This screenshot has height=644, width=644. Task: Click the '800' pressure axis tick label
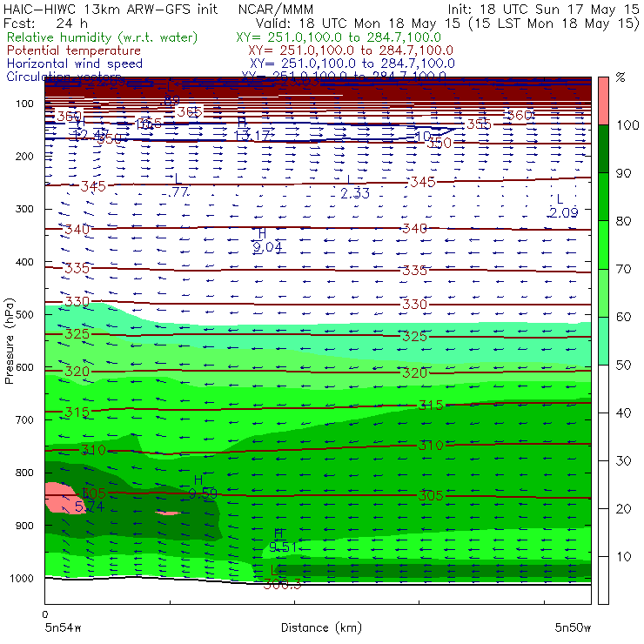24,473
